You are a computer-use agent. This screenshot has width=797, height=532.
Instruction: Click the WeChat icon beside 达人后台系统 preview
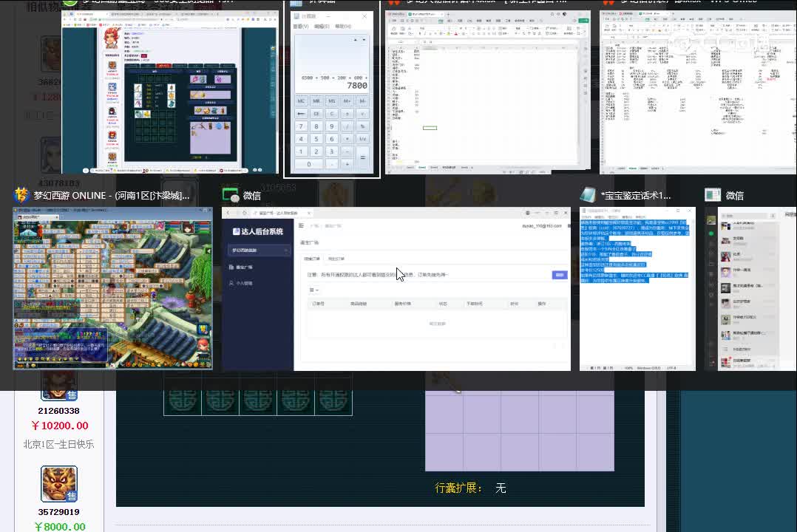(230, 195)
